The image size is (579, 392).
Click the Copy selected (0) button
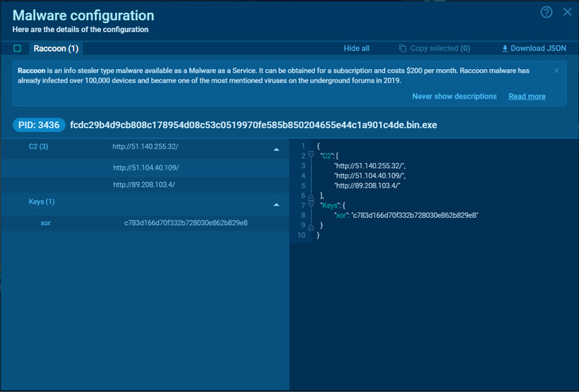[x=434, y=49]
